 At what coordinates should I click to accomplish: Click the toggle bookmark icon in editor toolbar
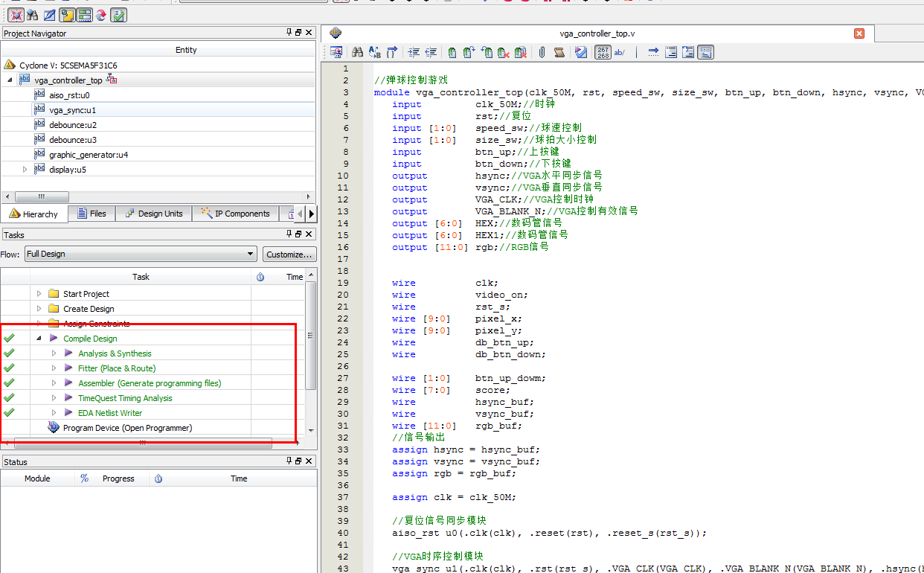coord(452,52)
